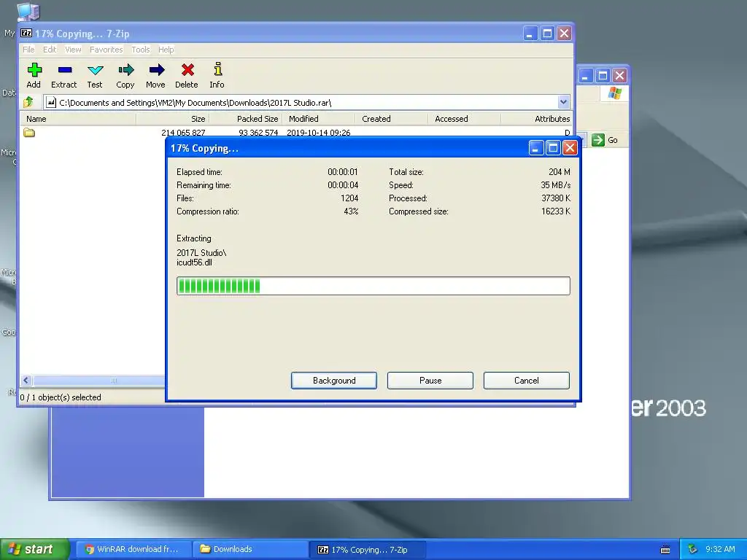Viewport: 747px width, 560px height.
Task: Click the Extract toolbar icon
Action: [x=64, y=71]
